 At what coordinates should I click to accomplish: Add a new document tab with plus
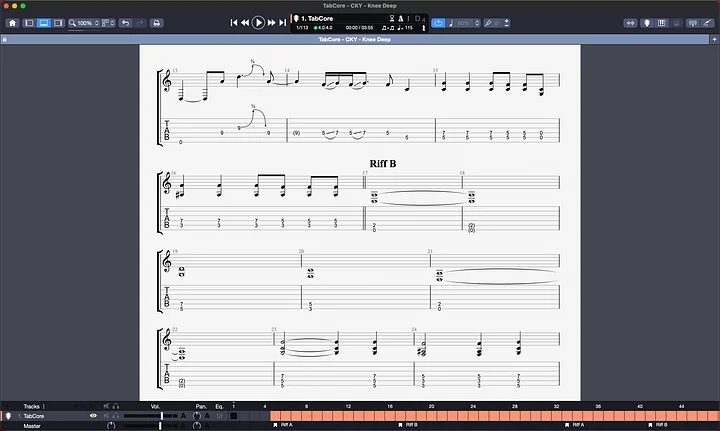point(714,39)
